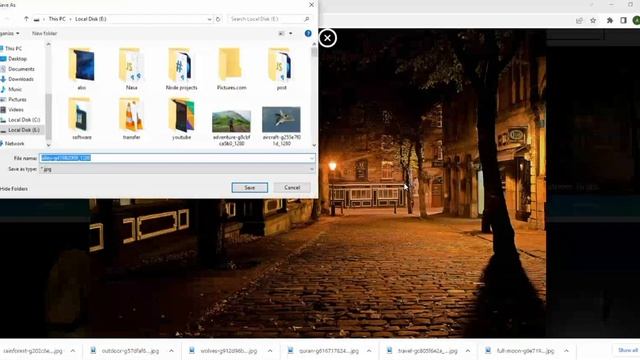This screenshot has height=360, width=640.
Task: Open options for the full-moon jpg download
Action: coord(567,351)
